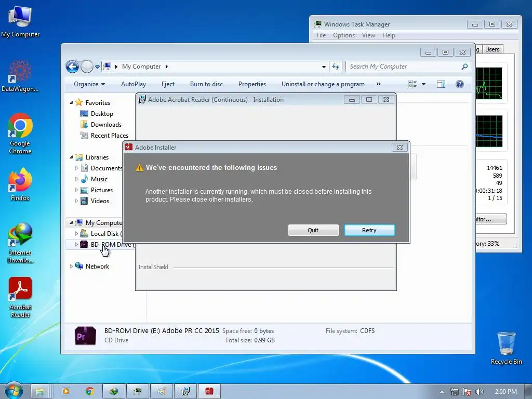
Task: Expand the Network node
Action: pos(71,267)
